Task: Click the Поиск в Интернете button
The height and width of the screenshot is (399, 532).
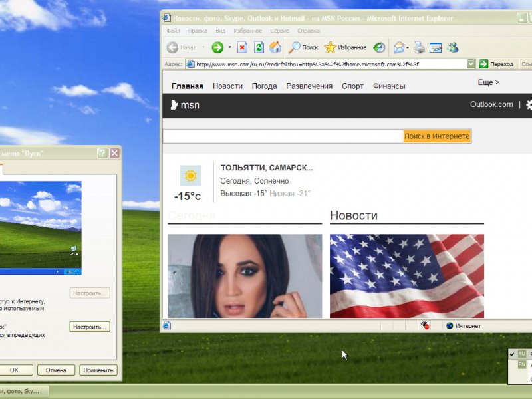Action: point(437,136)
